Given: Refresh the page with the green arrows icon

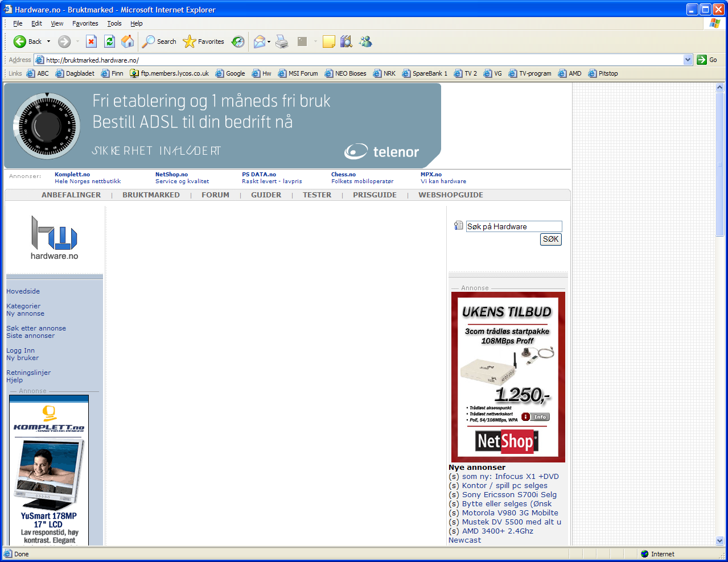Looking at the screenshot, I should (110, 42).
